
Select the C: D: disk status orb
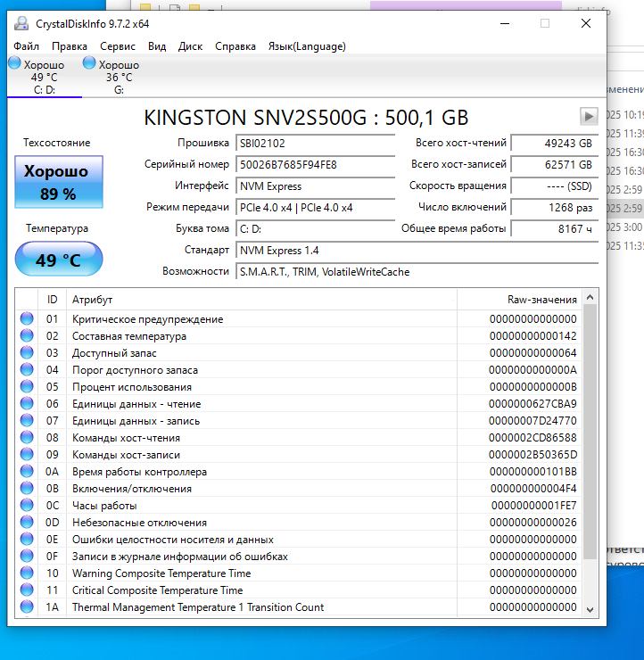point(14,63)
